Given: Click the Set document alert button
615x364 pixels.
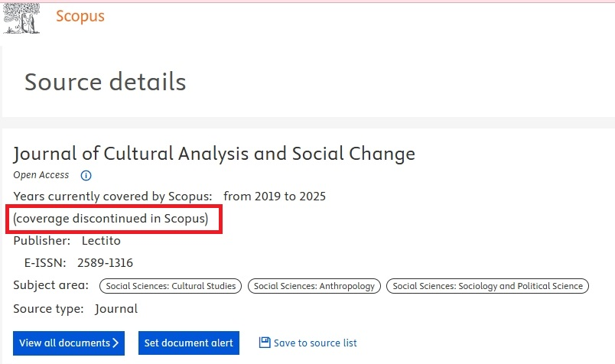Looking at the screenshot, I should click(x=189, y=343).
